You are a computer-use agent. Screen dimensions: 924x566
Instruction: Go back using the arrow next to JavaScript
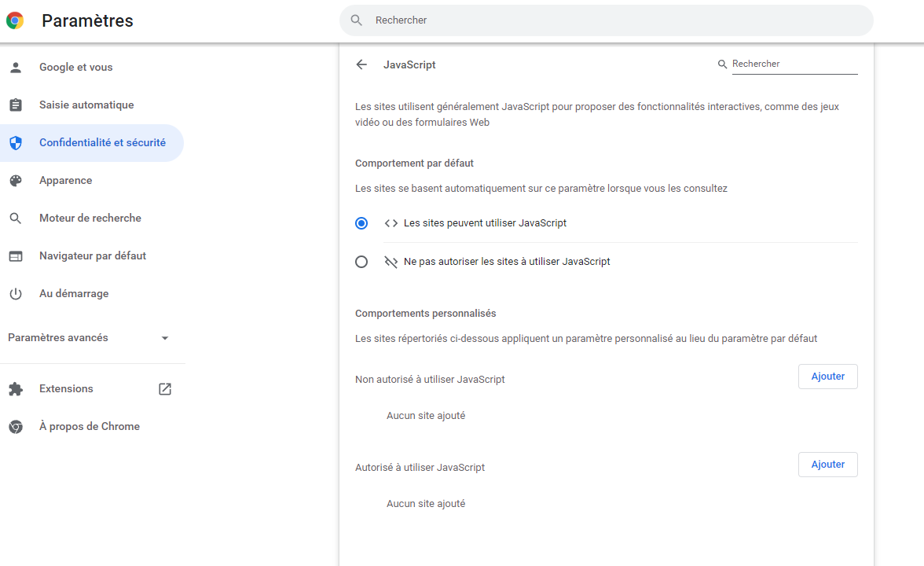click(x=361, y=64)
